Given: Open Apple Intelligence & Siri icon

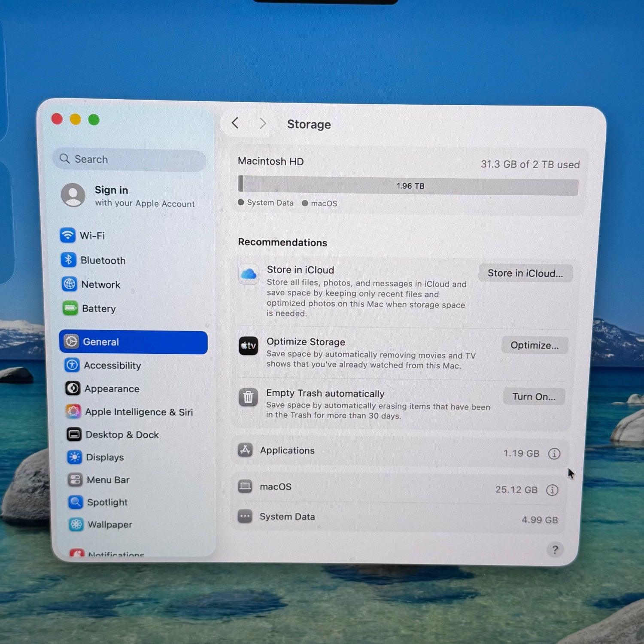Looking at the screenshot, I should click(x=73, y=411).
